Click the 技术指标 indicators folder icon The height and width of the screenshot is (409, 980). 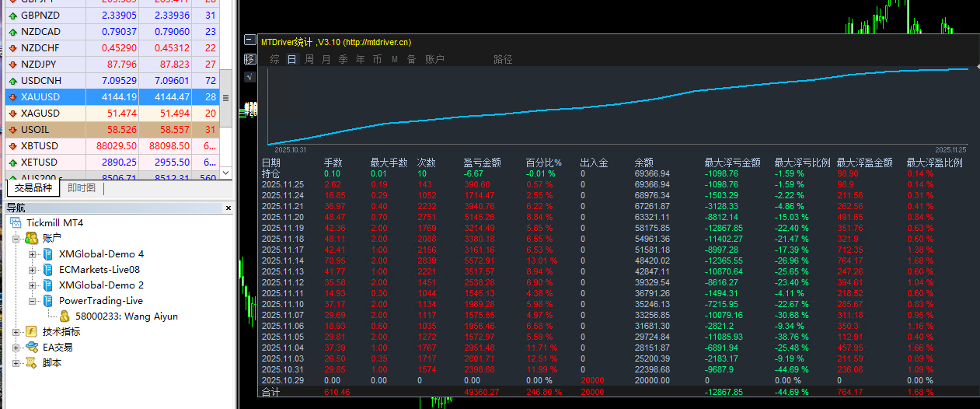31,331
